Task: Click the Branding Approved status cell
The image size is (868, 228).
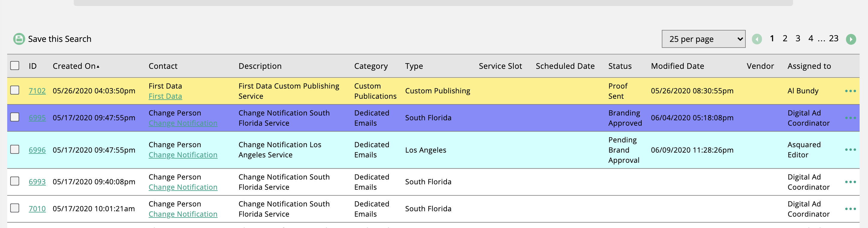Action: [x=625, y=118]
